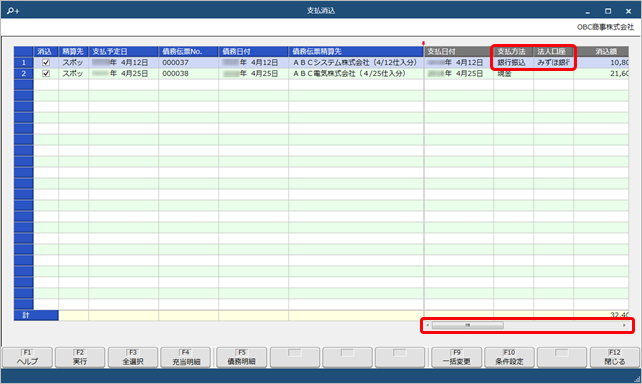642x384 pixels.
Task: Click the scrollbar left arrow
Action: [x=427, y=325]
